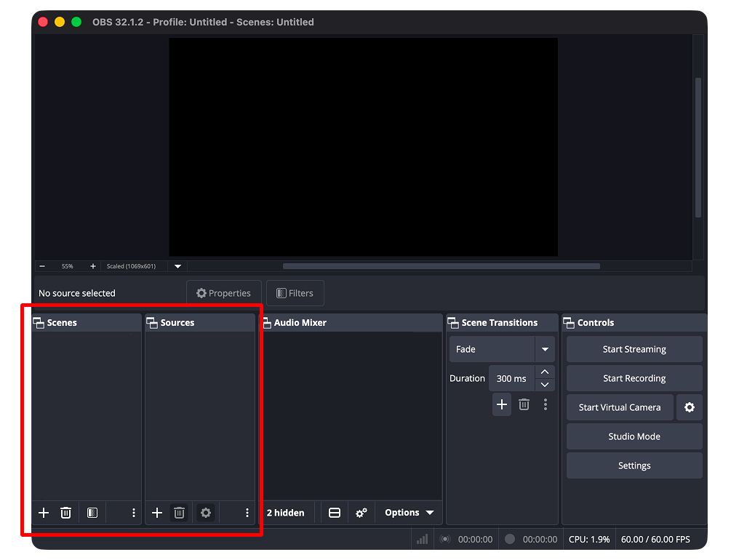Zoom out preview with minus icon
Viewport: 739px width, 560px height.
point(42,266)
